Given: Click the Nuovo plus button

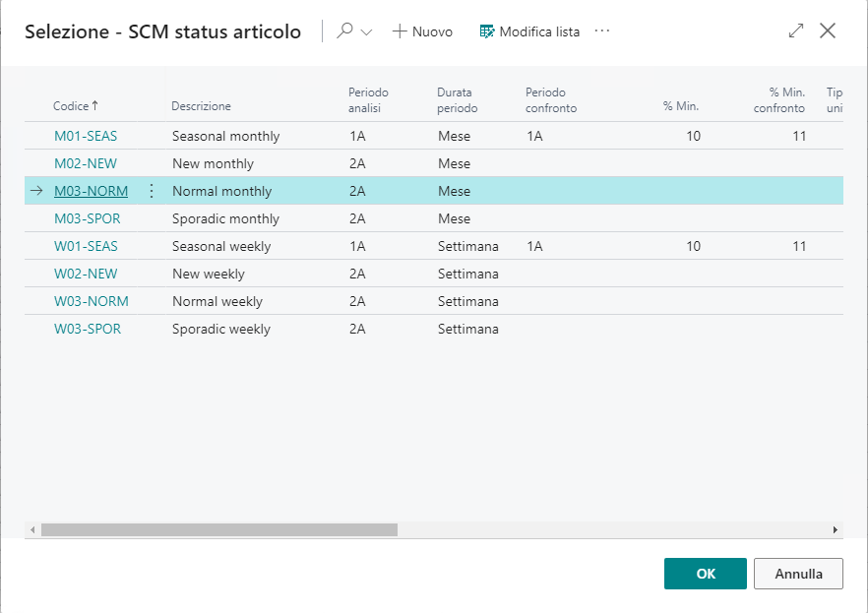Looking at the screenshot, I should [x=422, y=31].
